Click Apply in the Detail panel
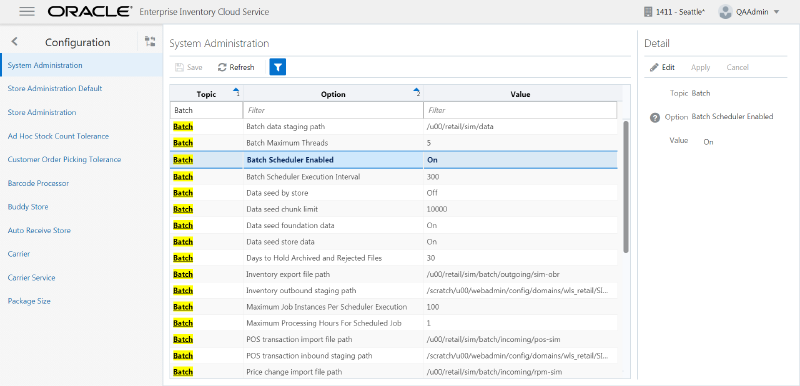 [701, 67]
